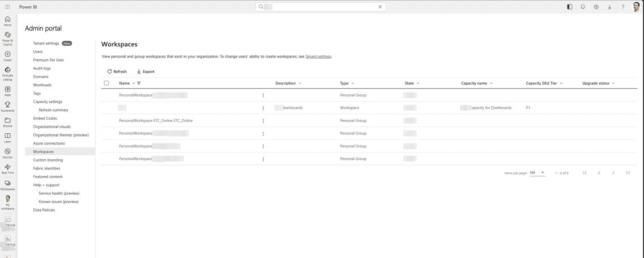
Task: Sort by Capacity SKU Tier column
Action: [544, 83]
